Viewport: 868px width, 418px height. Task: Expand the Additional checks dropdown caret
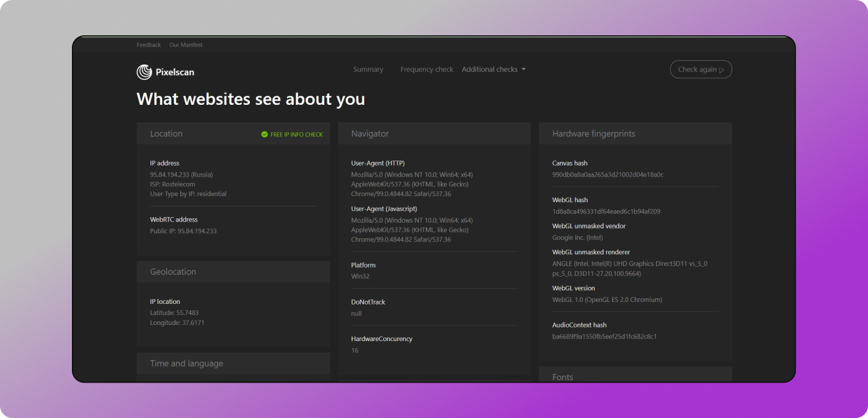pyautogui.click(x=524, y=69)
